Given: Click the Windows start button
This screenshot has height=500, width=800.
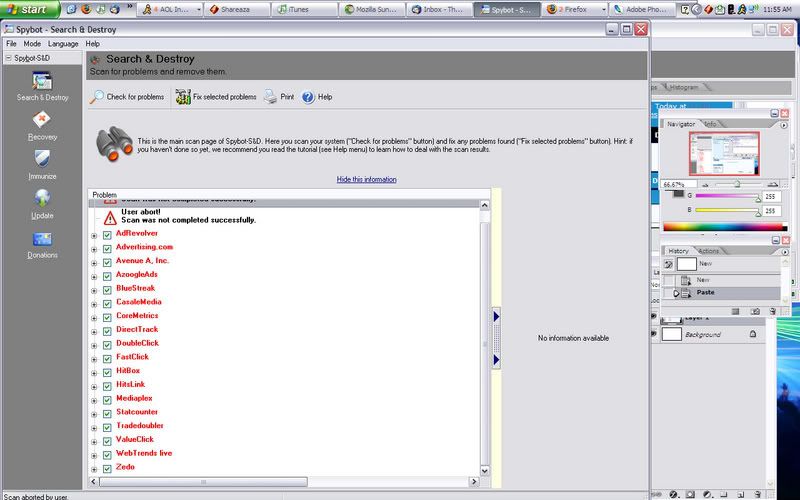Looking at the screenshot, I should (30, 9).
